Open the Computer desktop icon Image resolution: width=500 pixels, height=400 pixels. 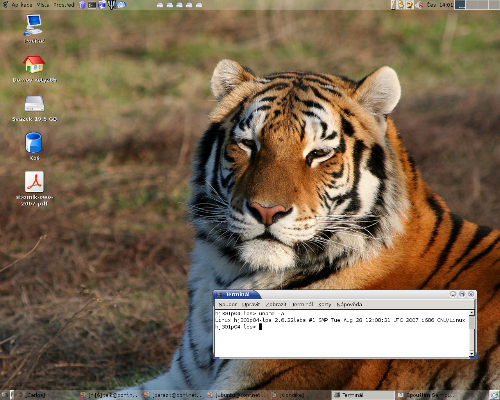click(34, 28)
